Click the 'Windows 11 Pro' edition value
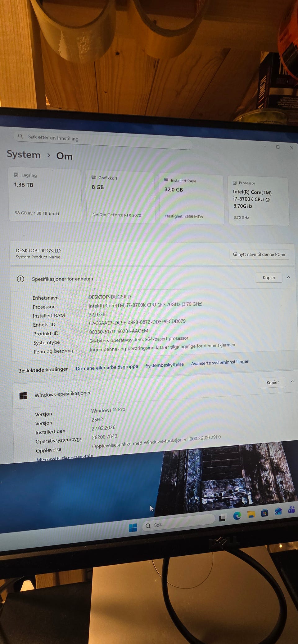The image size is (298, 644). [x=108, y=410]
